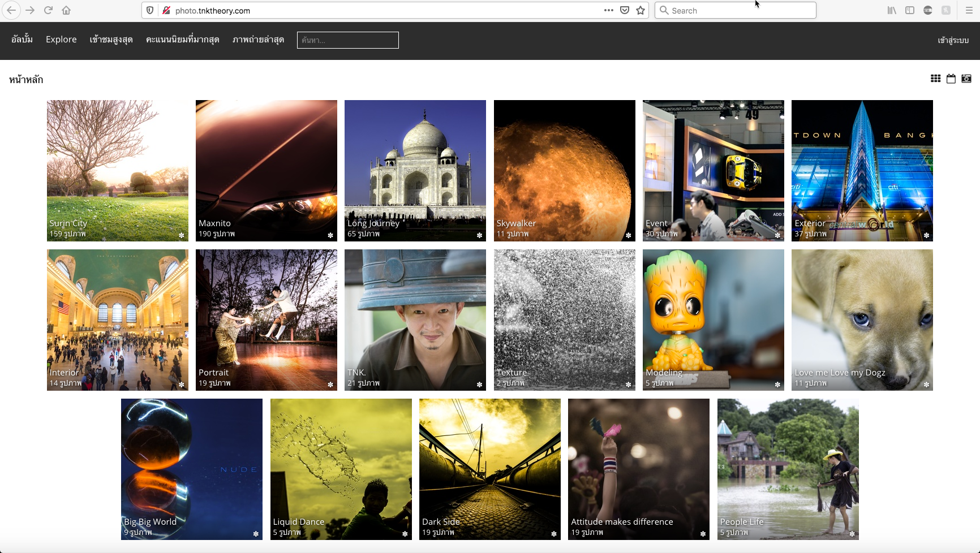
Task: Open the Library bookshelf menu
Action: (x=892, y=10)
